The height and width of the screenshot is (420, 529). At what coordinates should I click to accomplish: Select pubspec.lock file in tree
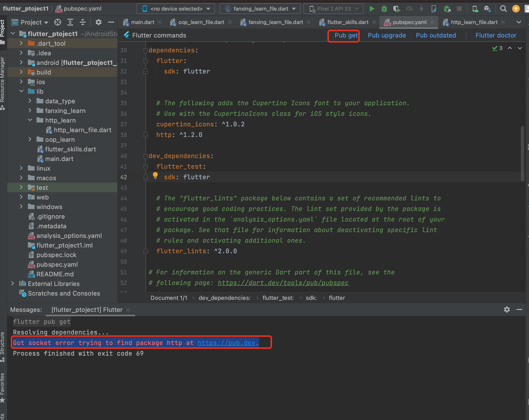[x=52, y=255]
